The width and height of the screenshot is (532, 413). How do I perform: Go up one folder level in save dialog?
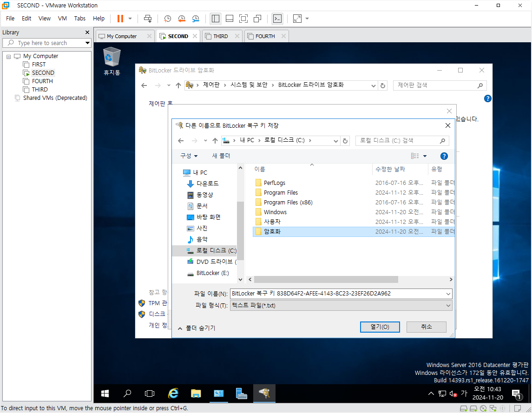coord(215,140)
